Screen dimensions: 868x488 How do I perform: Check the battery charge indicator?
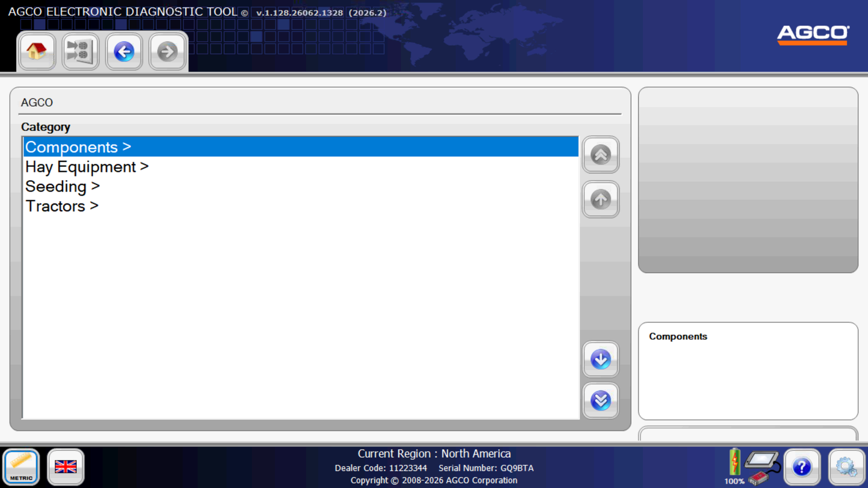coord(735,462)
